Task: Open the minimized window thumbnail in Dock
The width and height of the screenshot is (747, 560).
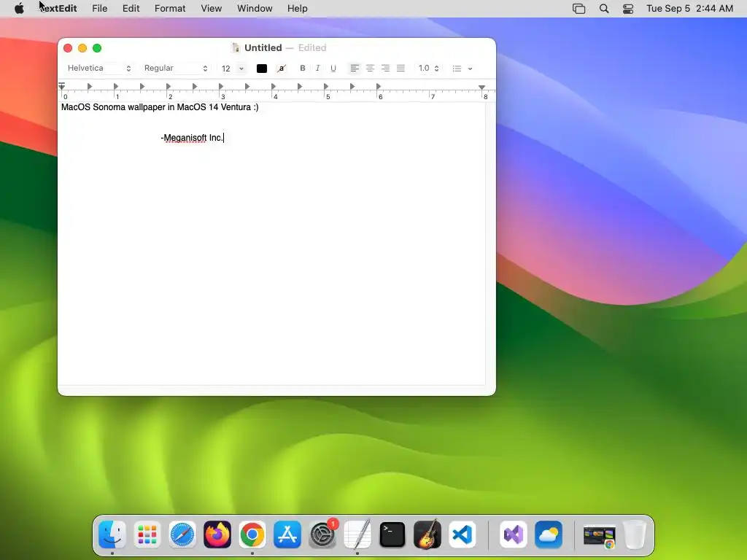Action: click(600, 535)
